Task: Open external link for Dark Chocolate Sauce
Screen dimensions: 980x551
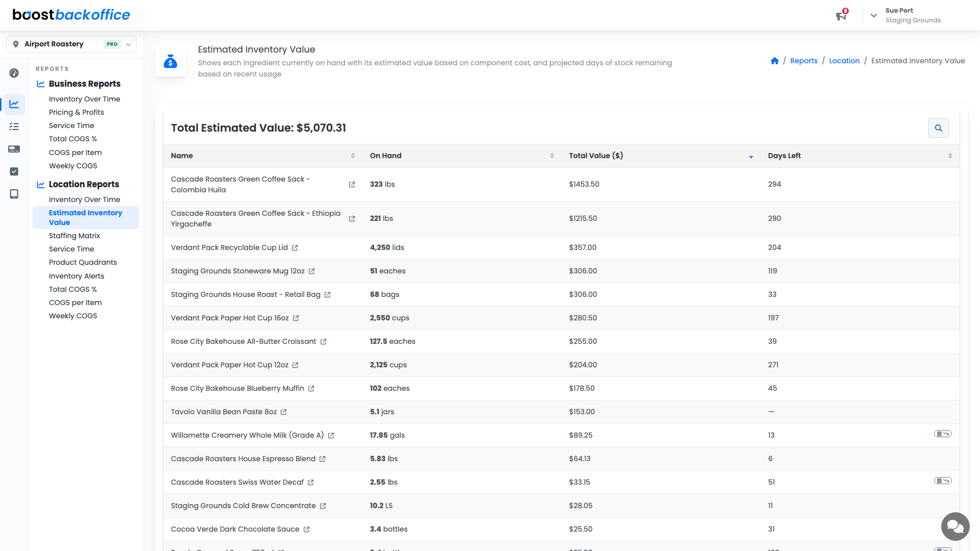Action: [x=306, y=530]
